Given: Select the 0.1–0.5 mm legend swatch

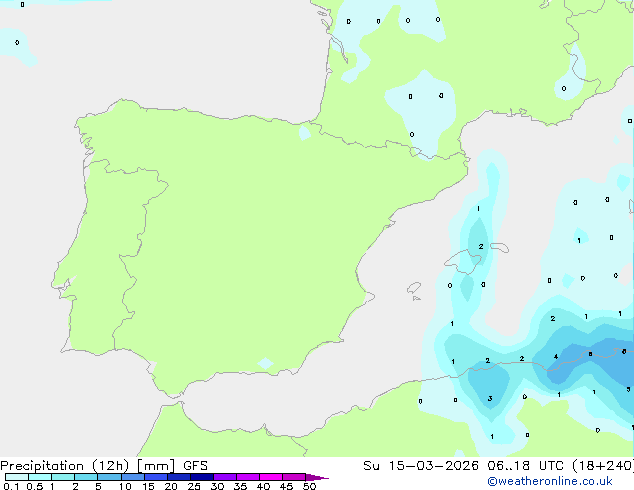Looking at the screenshot, I should (x=17, y=477).
